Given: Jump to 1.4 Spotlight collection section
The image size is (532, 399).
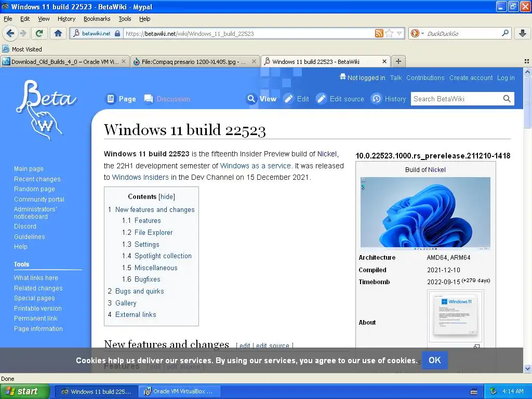Looking at the screenshot, I should (157, 256).
